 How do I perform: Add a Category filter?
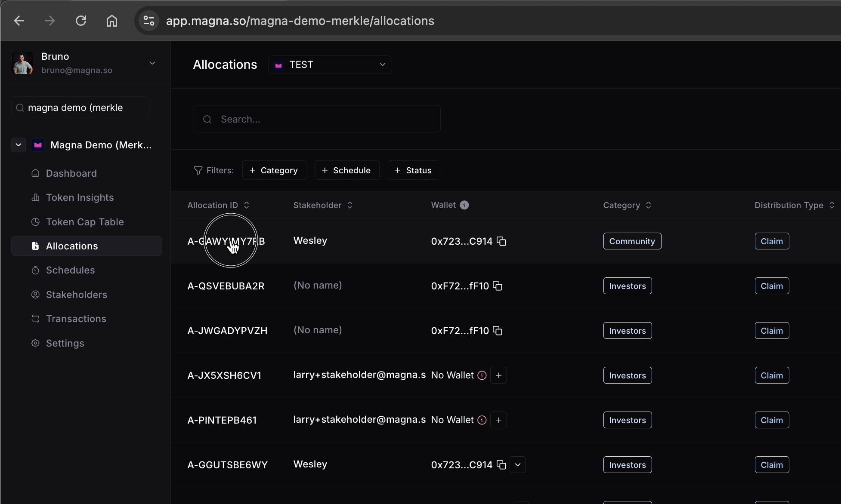tap(274, 170)
